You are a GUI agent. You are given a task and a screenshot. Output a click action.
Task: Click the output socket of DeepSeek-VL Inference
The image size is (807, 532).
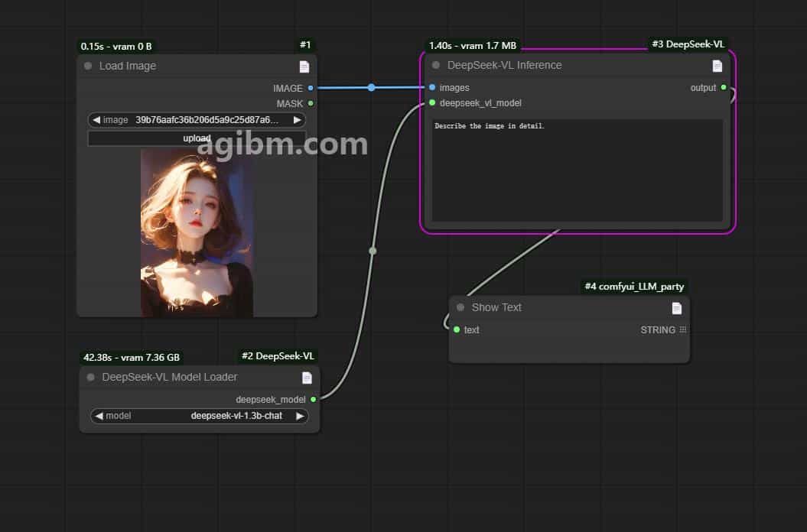tap(724, 87)
